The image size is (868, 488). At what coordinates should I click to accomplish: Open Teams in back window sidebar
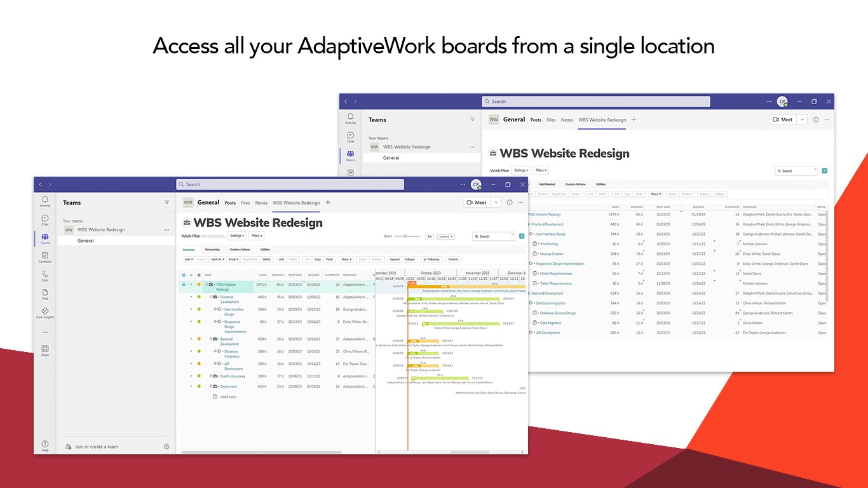[x=350, y=156]
